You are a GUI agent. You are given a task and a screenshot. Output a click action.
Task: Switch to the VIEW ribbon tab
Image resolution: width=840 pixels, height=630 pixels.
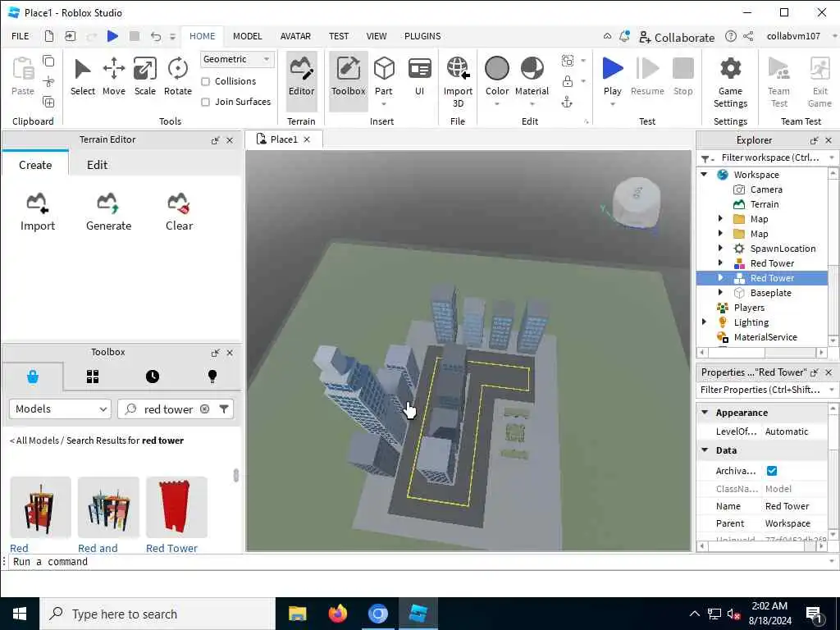coord(376,36)
